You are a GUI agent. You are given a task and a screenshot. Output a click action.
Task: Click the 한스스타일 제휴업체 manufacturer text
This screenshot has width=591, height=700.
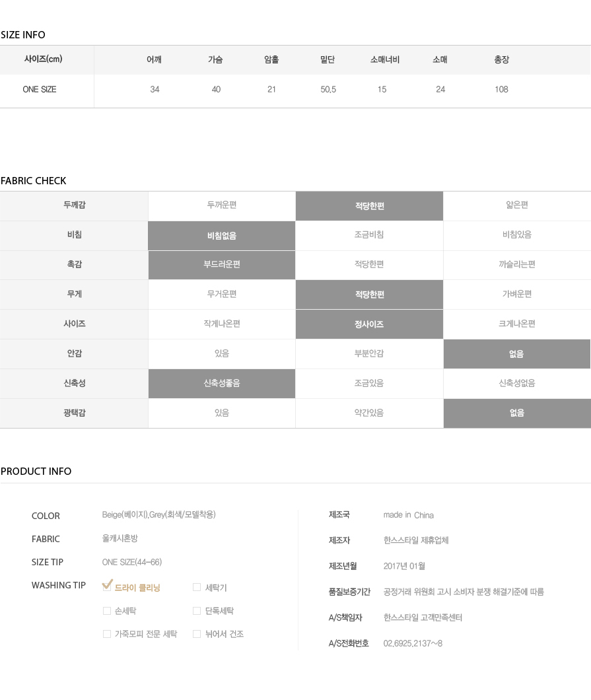click(416, 540)
